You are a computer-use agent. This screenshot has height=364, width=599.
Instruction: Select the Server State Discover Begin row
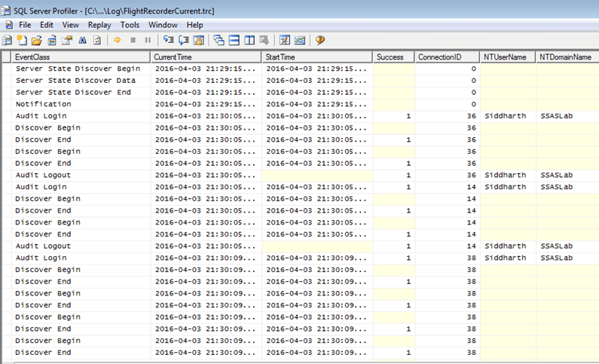[301, 69]
